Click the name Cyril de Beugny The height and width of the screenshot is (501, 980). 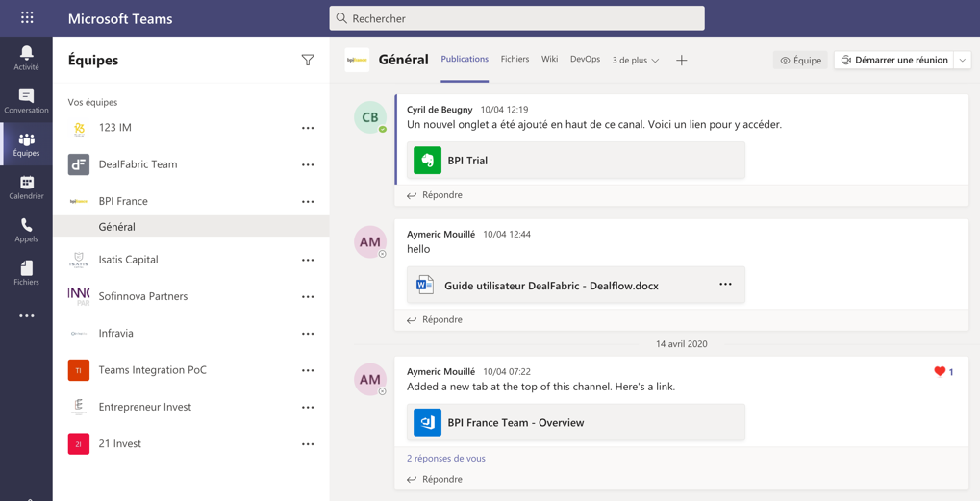pyautogui.click(x=440, y=110)
